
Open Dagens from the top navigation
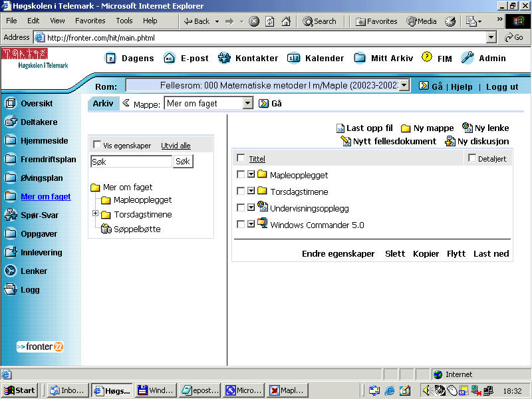tap(130, 59)
